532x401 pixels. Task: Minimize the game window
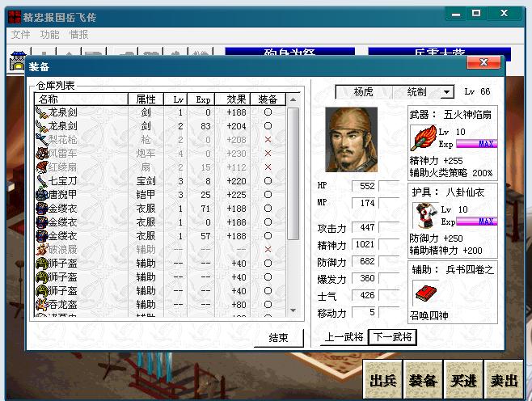click(456, 14)
